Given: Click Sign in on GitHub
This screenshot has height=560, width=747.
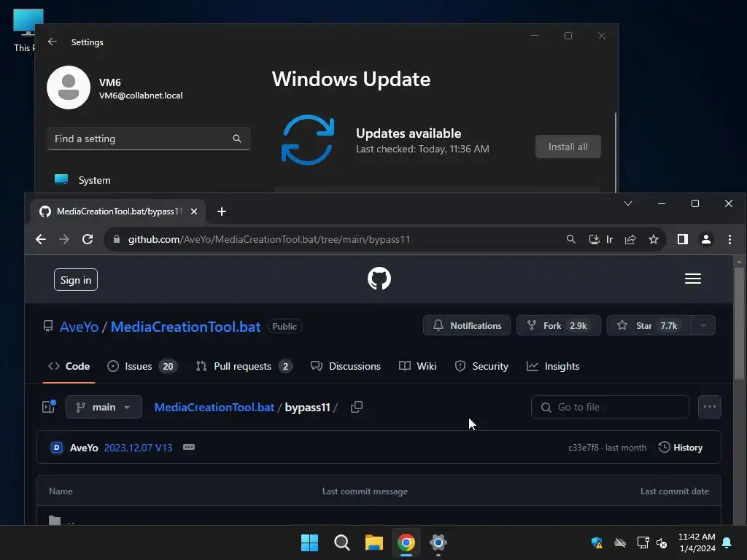Looking at the screenshot, I should pyautogui.click(x=76, y=280).
